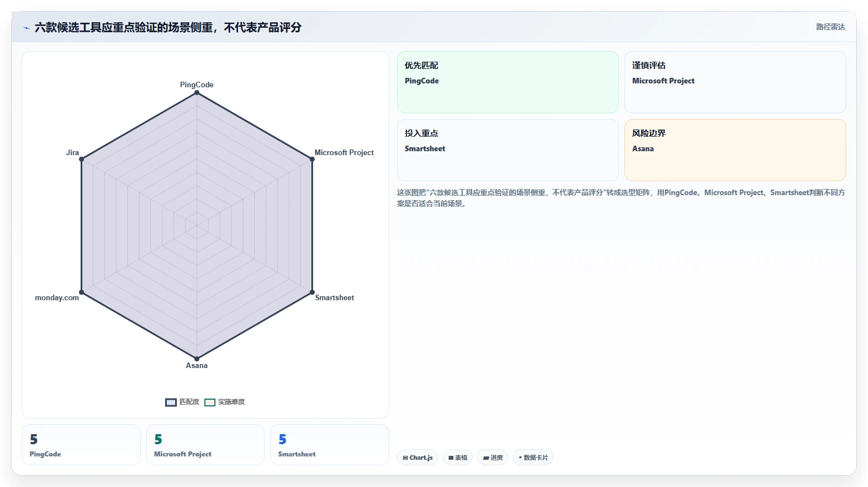Click the title 六款候选工具应重点验证的场景侧重
The height and width of the screenshot is (487, 868).
tap(168, 27)
